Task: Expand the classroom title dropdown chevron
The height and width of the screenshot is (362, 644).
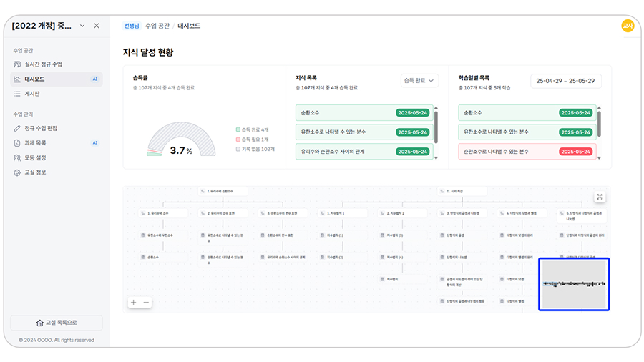Action: tap(82, 26)
